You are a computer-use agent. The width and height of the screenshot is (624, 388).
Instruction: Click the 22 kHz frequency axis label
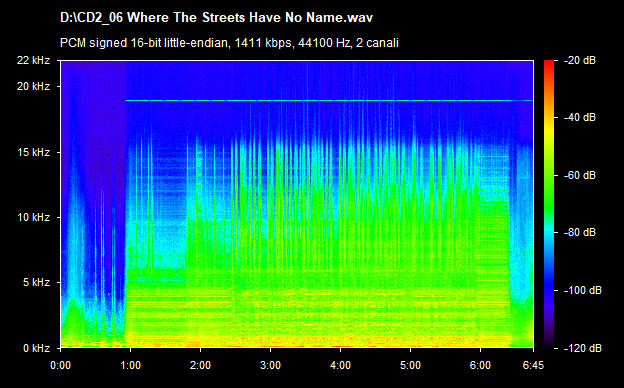tap(33, 60)
